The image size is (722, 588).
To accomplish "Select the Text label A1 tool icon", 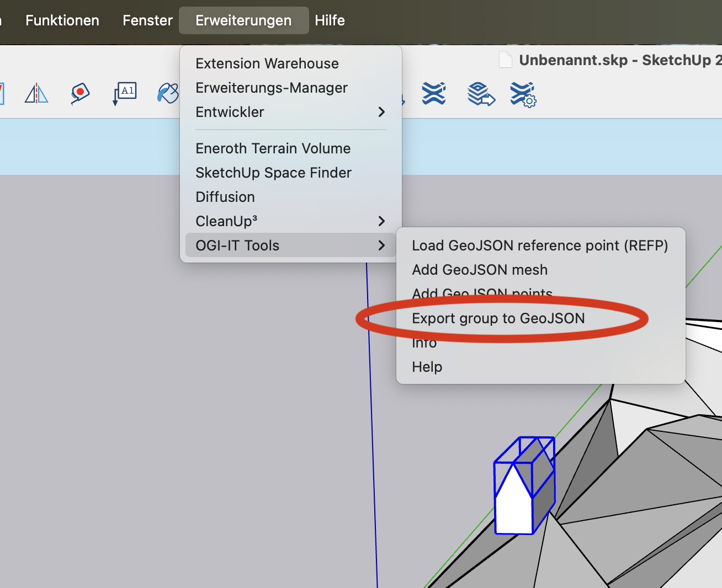I will [x=125, y=94].
